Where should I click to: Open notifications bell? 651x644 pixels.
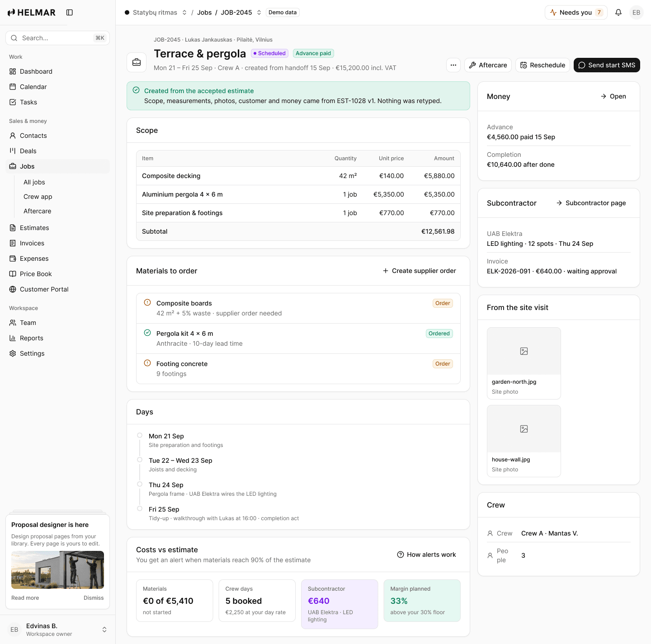coord(618,13)
